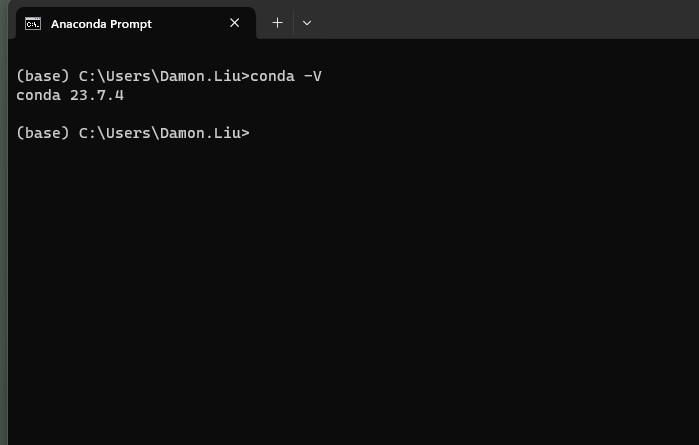The height and width of the screenshot is (445, 699).
Task: Open a new terminal tab
Action: point(277,23)
